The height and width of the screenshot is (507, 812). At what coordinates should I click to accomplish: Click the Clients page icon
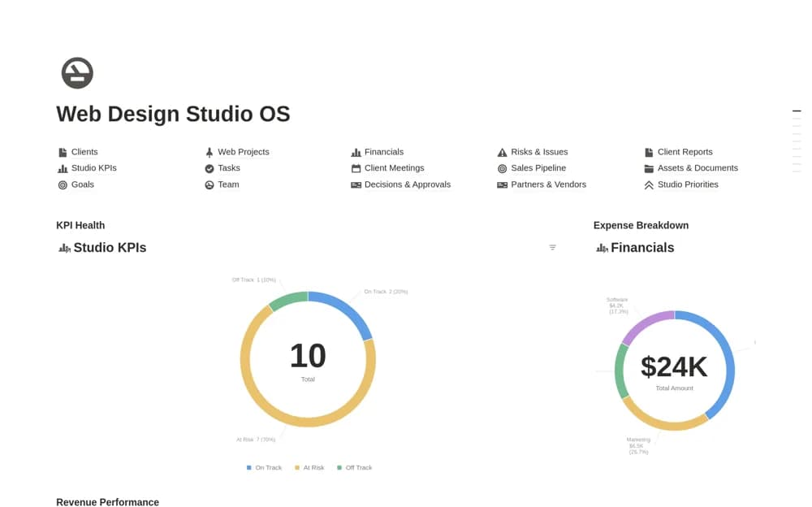pos(63,153)
